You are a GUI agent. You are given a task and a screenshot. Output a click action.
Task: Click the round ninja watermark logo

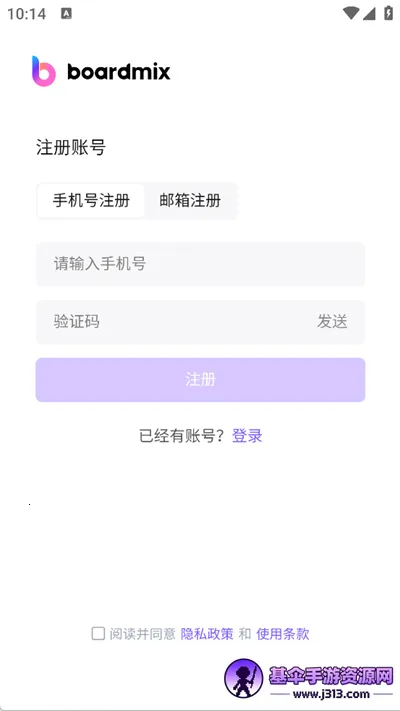(x=244, y=678)
